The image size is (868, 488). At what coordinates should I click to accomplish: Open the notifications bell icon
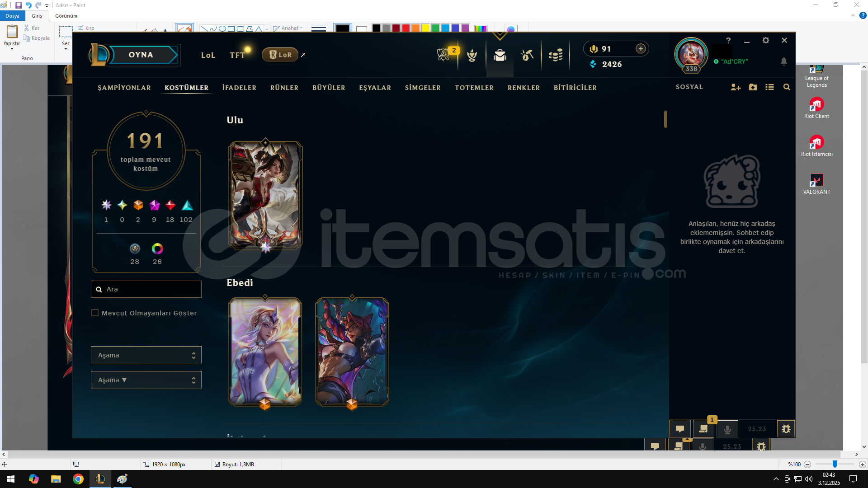pyautogui.click(x=784, y=61)
